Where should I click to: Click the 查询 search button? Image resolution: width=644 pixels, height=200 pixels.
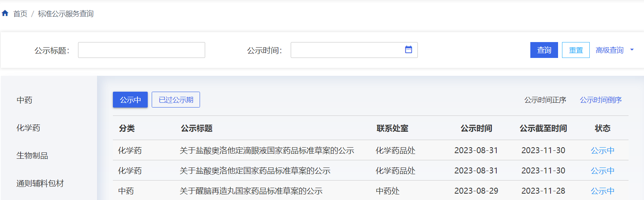click(544, 50)
